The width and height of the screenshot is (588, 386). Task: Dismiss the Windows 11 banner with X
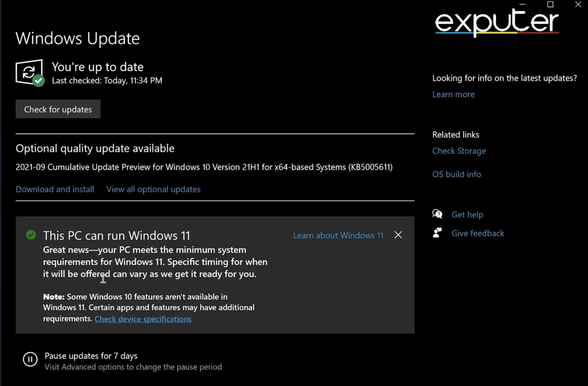398,235
